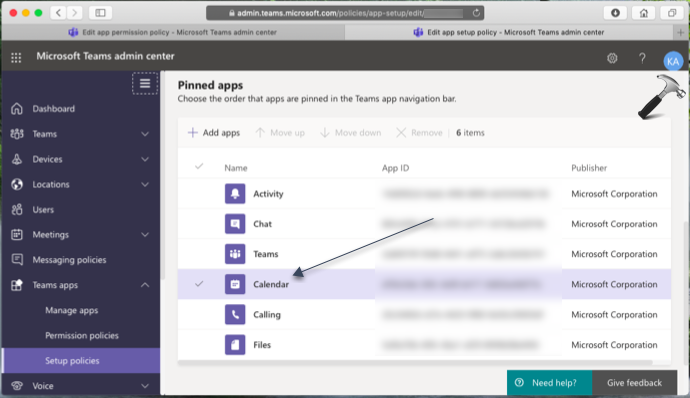The height and width of the screenshot is (398, 690).
Task: Click the Safari show tabs overview icon
Action: pyautogui.click(x=672, y=13)
